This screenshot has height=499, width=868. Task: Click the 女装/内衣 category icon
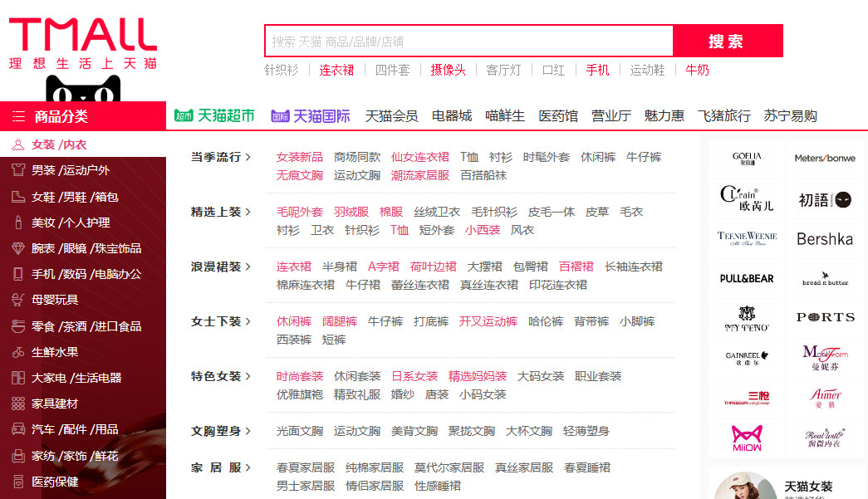point(18,145)
